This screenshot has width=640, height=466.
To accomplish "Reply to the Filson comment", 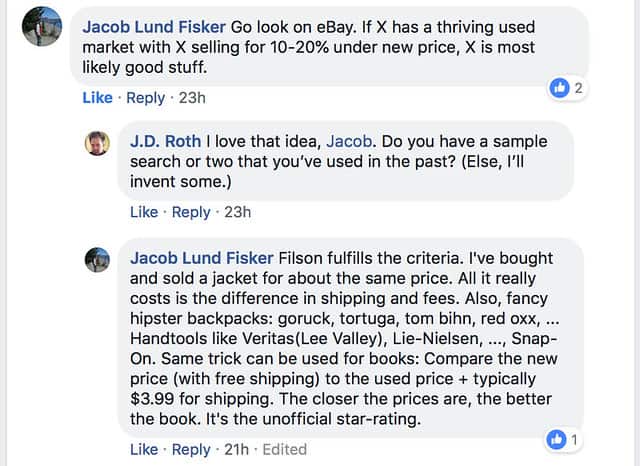I will click(191, 450).
